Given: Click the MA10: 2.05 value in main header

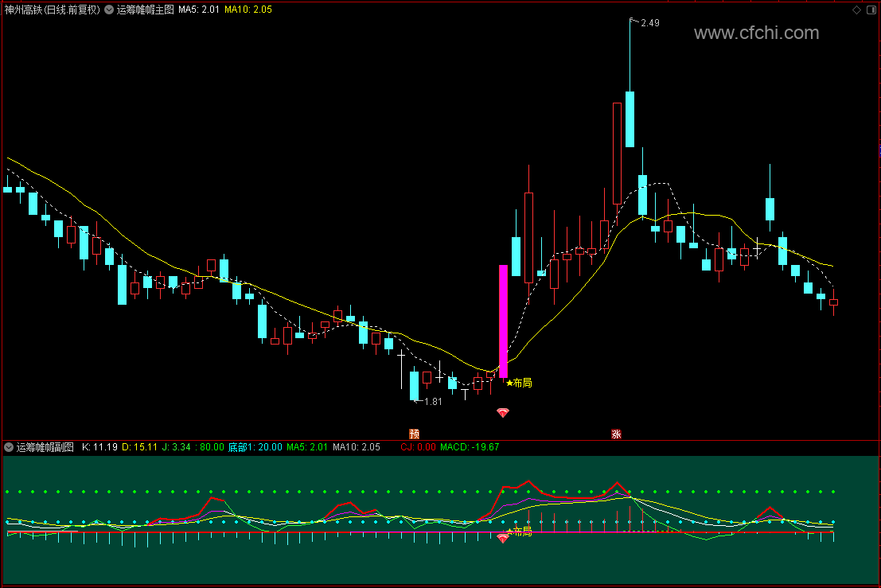Looking at the screenshot, I should pos(248,10).
